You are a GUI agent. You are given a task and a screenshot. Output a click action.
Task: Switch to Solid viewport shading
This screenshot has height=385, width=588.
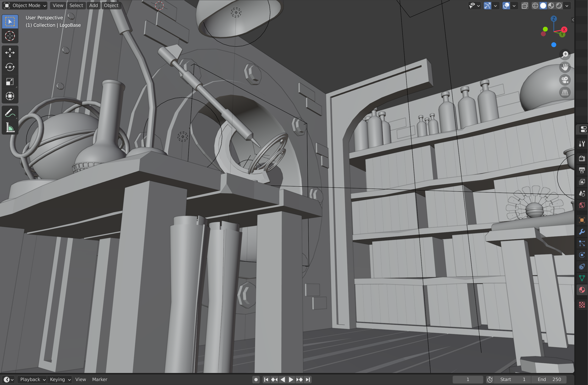click(543, 6)
